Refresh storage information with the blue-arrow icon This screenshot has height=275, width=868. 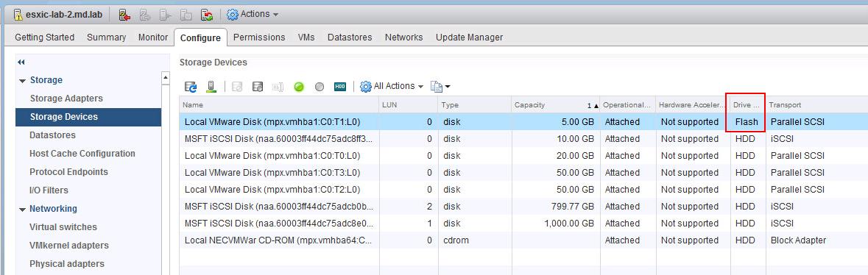(x=191, y=86)
